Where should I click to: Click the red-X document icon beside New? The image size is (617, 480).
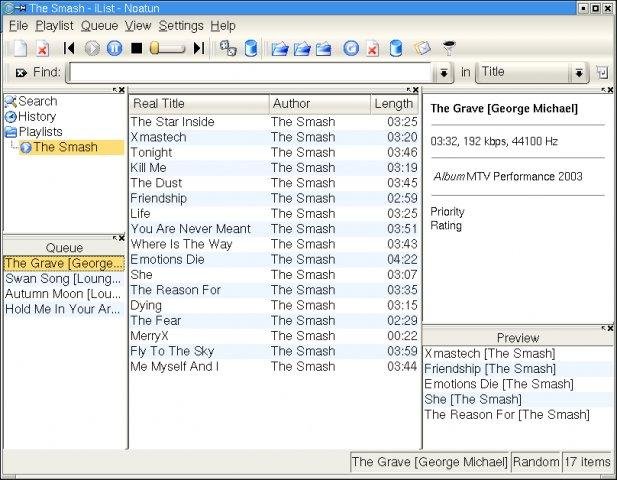42,48
